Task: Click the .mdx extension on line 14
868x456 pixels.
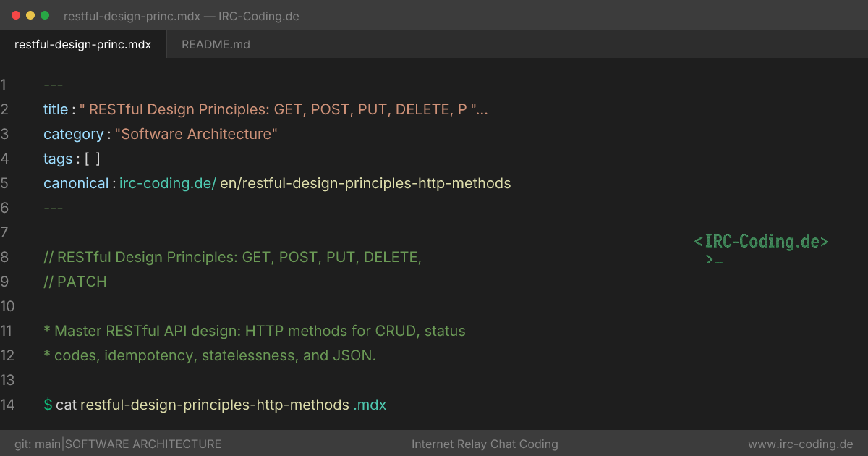Action: tap(370, 405)
